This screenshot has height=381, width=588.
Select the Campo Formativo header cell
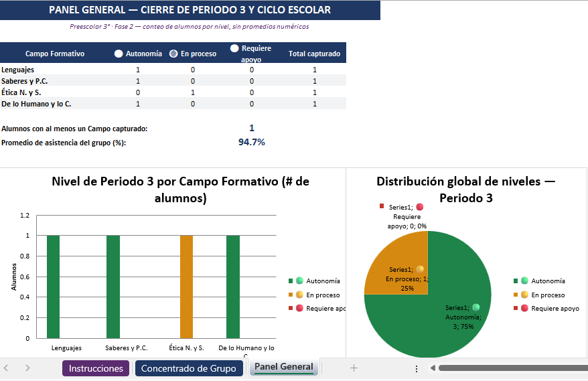coord(55,54)
